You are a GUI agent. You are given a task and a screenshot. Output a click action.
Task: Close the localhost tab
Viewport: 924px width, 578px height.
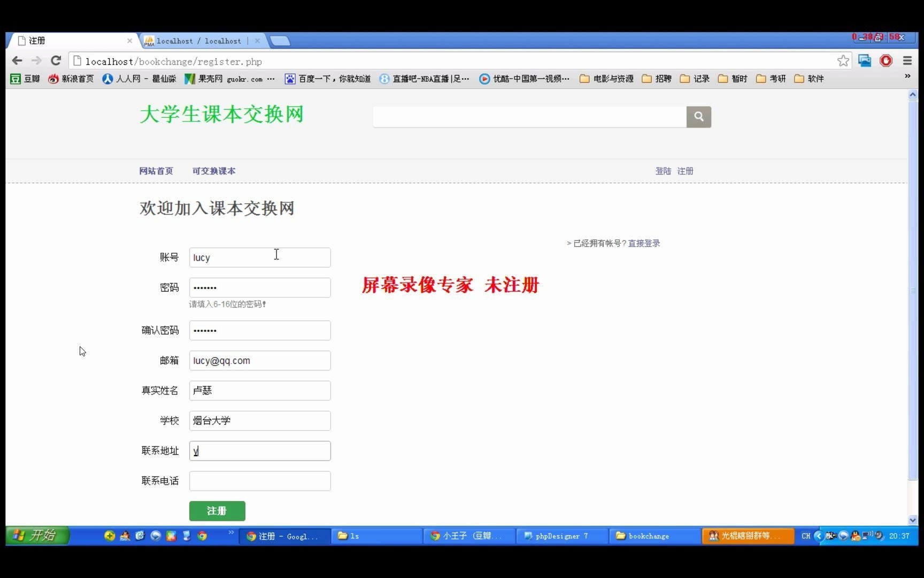pyautogui.click(x=258, y=41)
